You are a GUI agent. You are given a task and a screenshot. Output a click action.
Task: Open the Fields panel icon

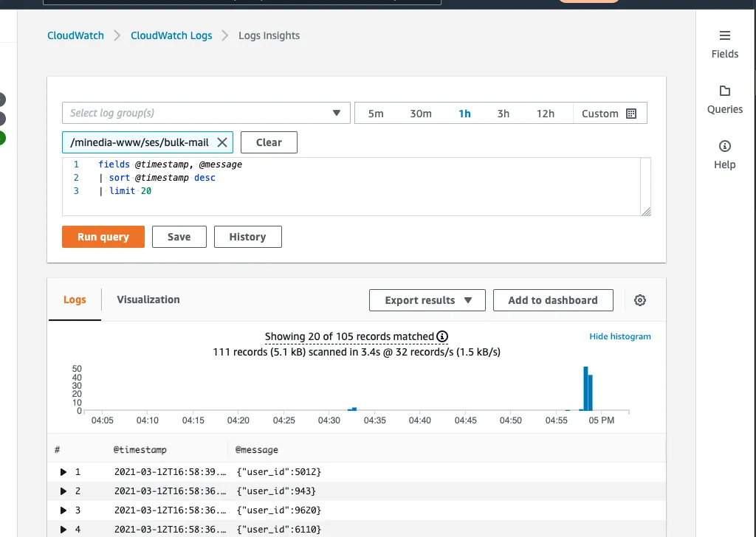click(724, 36)
